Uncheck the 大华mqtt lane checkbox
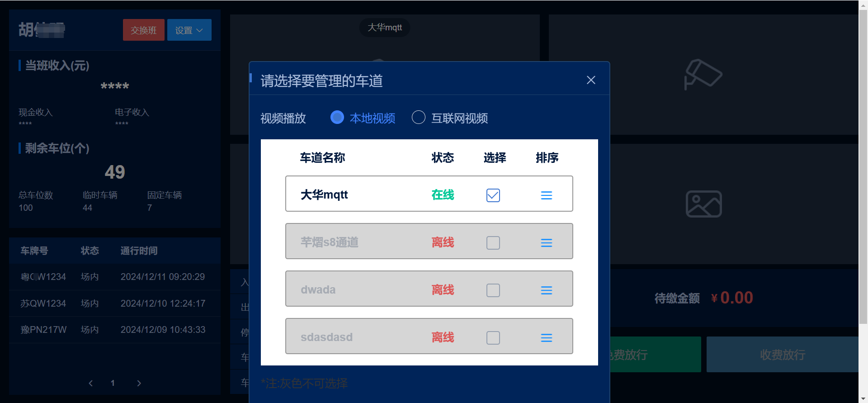This screenshot has height=403, width=868. 493,195
